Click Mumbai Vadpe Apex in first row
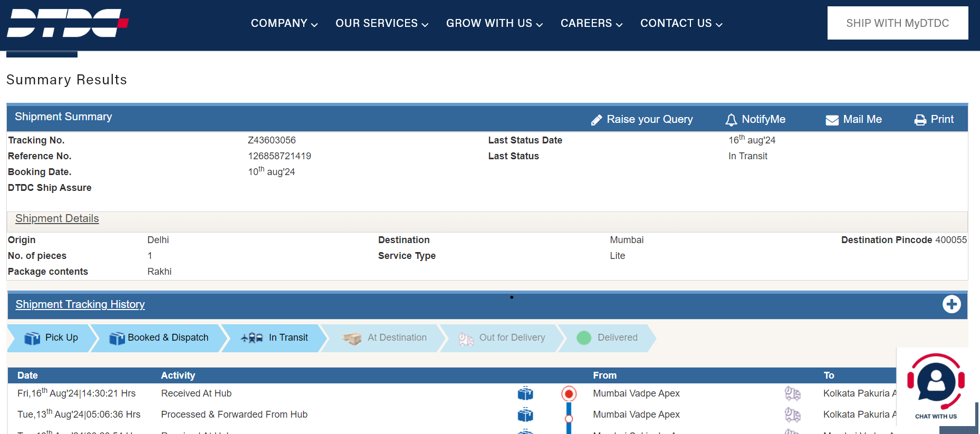The height and width of the screenshot is (434, 980). (x=636, y=393)
